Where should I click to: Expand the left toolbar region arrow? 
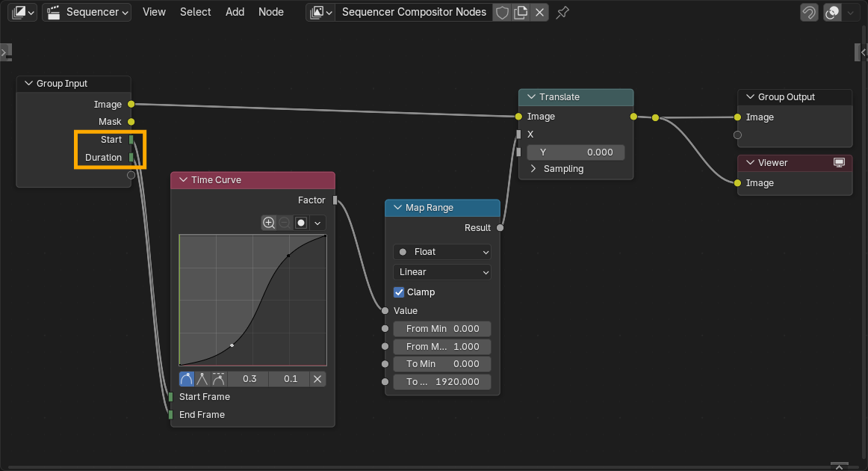coord(5,53)
